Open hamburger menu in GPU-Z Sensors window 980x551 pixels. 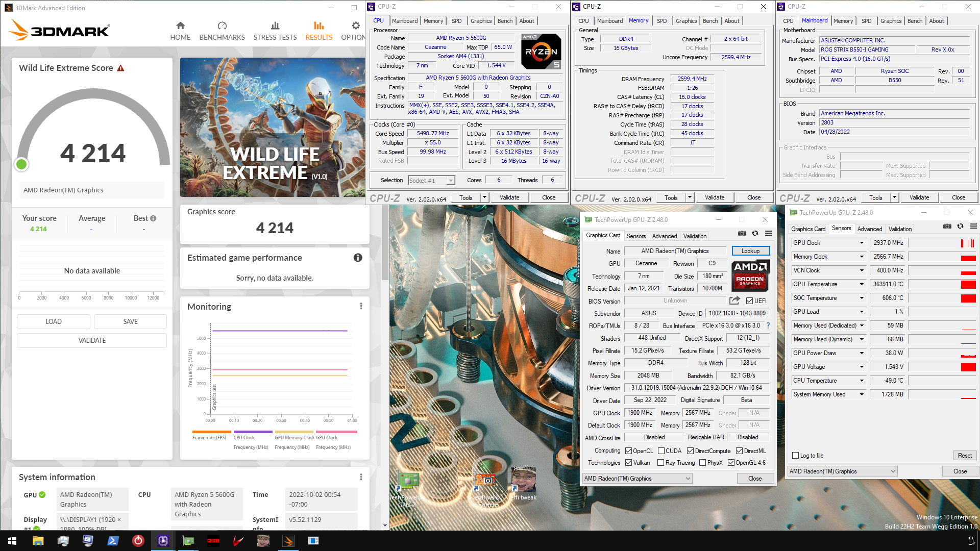point(973,226)
